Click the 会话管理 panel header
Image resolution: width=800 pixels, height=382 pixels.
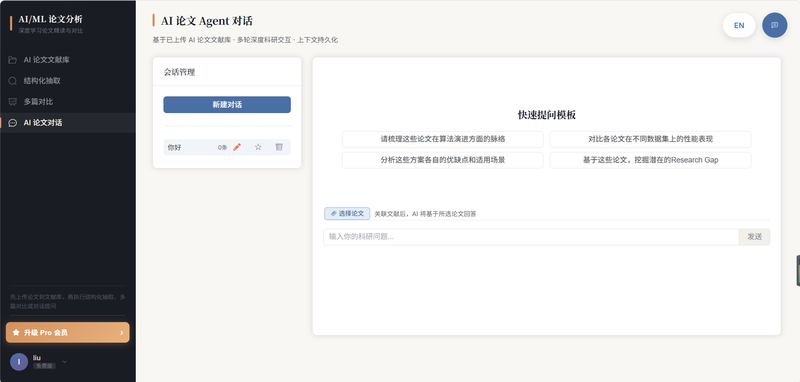(x=227, y=72)
